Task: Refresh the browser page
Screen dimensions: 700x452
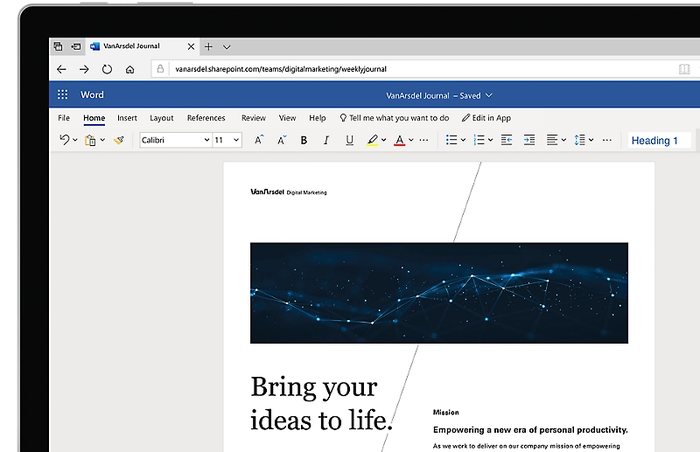Action: 107,70
